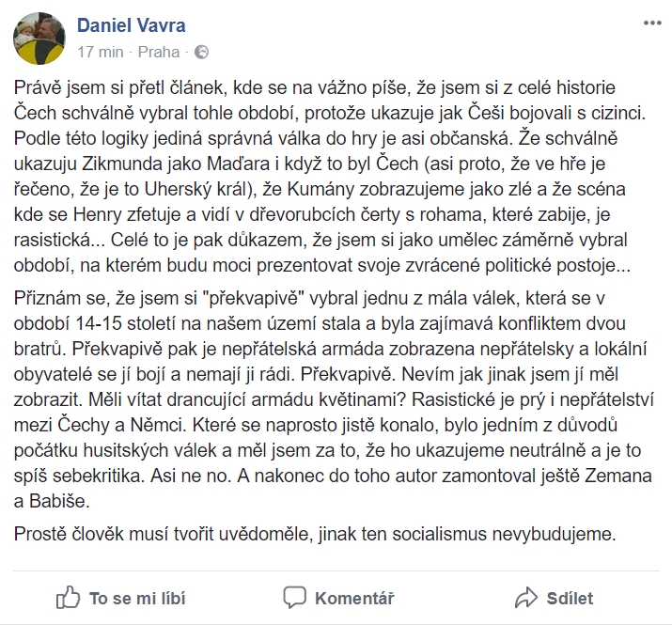
Task: Click the share arrow icon
Action: pos(526,598)
